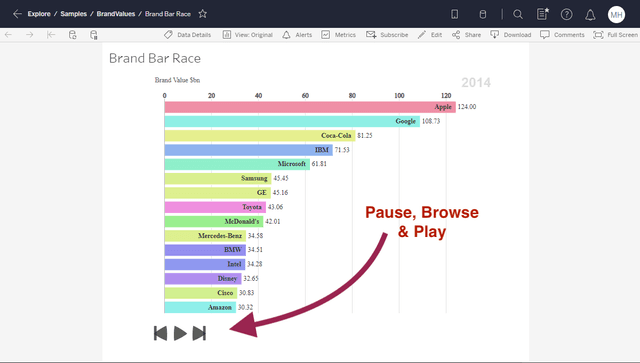This screenshot has height=363, width=640.
Task: Open Alerts from the toolbar
Action: tap(297, 35)
